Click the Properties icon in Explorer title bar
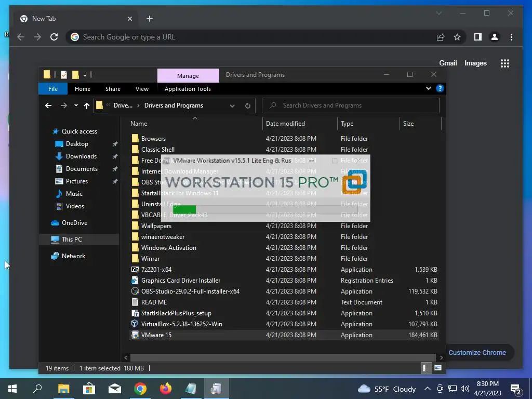 click(64, 75)
